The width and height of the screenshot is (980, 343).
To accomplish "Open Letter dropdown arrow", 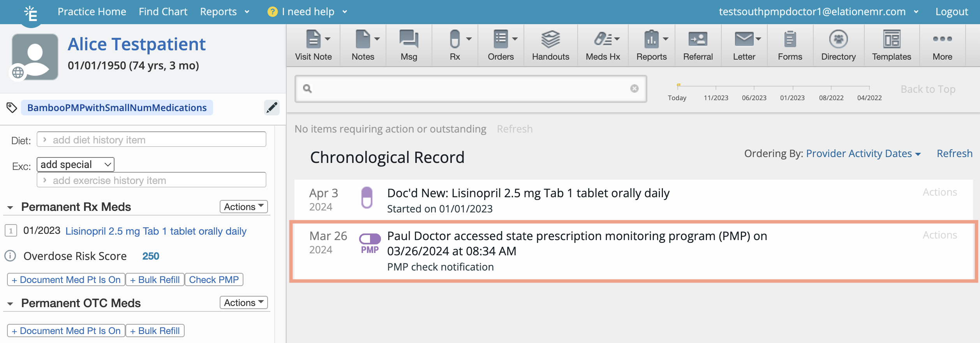I will (758, 39).
